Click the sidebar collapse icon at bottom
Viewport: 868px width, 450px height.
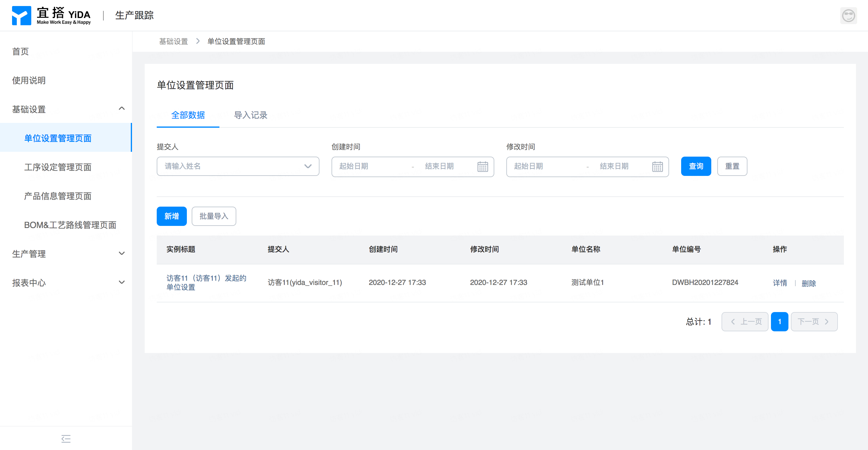coord(66,439)
